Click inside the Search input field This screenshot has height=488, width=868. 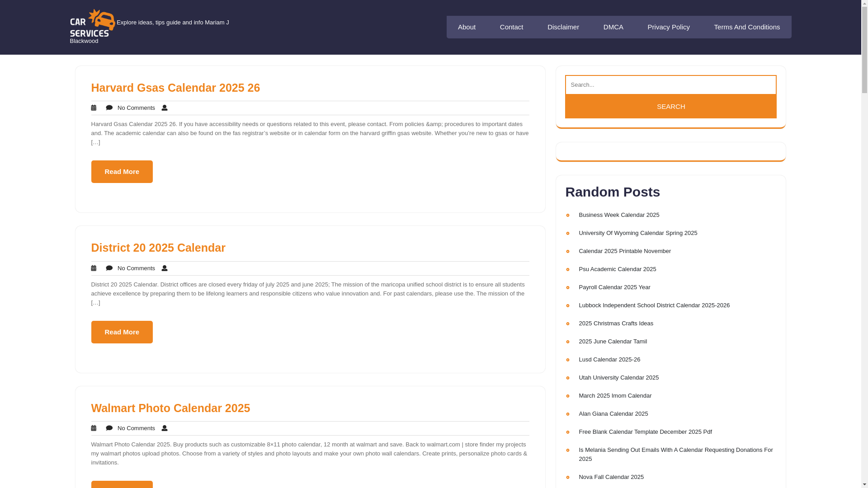point(670,85)
